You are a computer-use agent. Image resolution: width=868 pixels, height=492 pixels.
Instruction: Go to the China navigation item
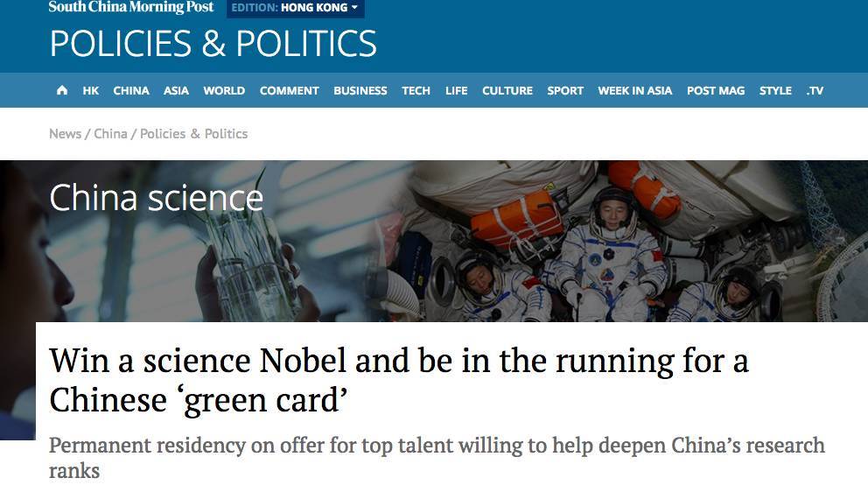tap(131, 90)
